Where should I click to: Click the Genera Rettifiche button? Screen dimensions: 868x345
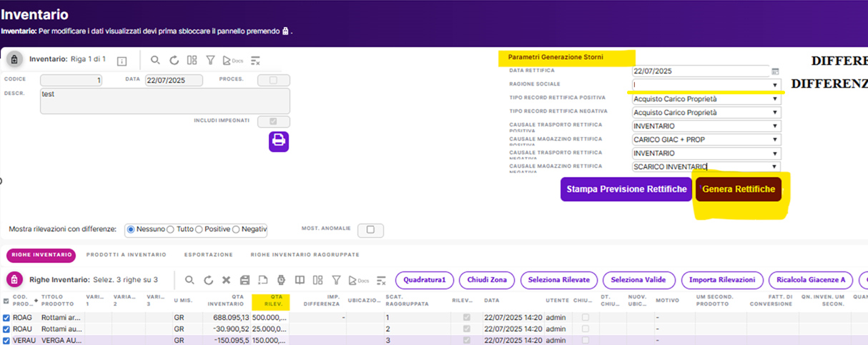[739, 189]
